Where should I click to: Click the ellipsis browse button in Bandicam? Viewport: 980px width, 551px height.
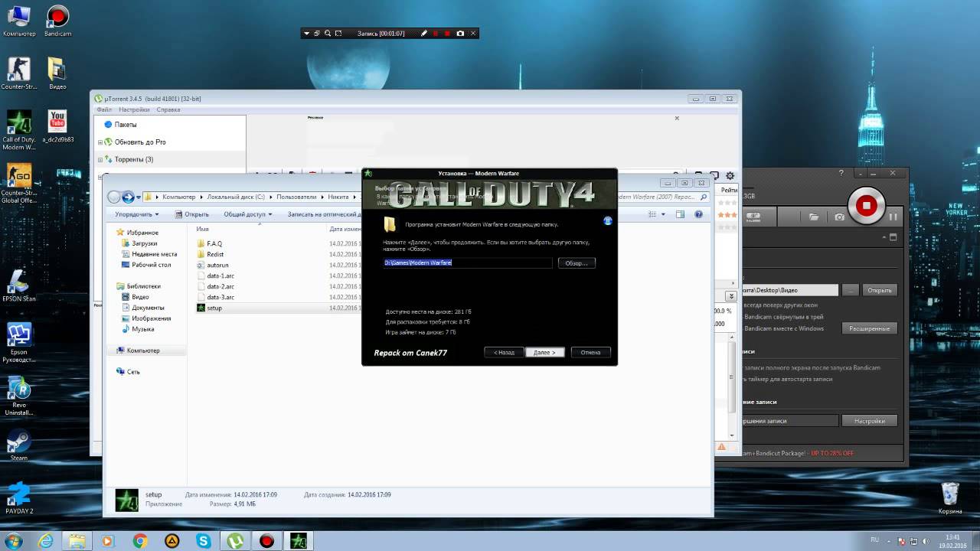[851, 290]
